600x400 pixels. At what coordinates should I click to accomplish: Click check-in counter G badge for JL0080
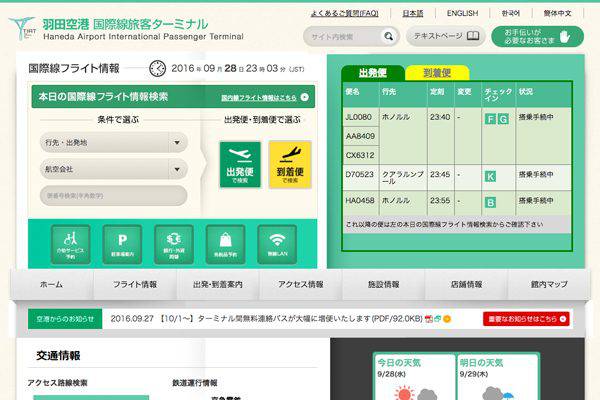coord(503,119)
